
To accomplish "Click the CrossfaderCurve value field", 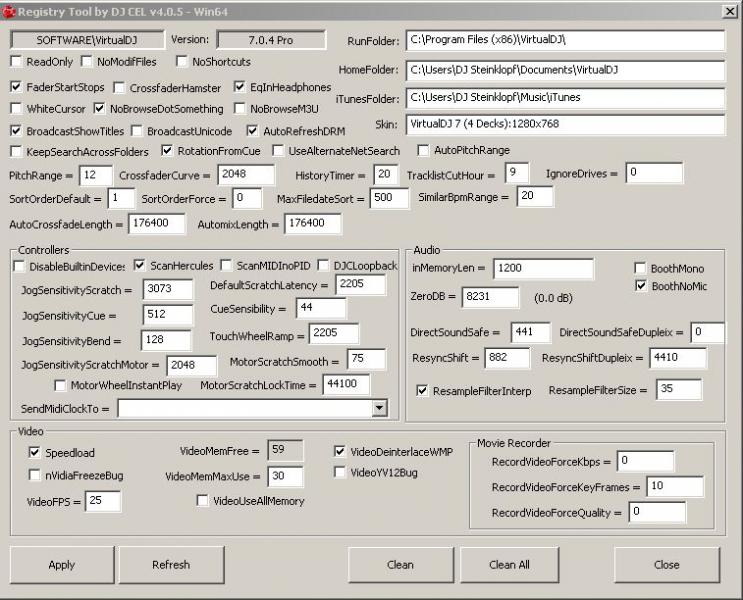I will [246, 174].
